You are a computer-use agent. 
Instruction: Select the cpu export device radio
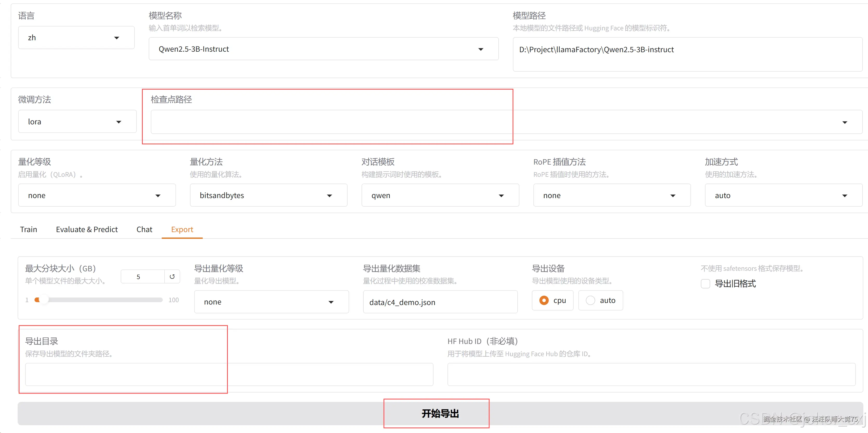pyautogui.click(x=544, y=300)
